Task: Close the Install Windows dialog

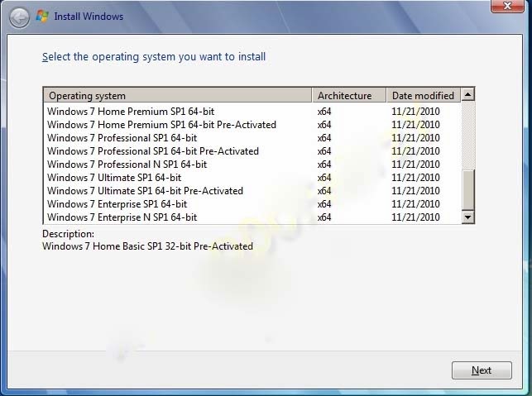Action: click(507, 6)
